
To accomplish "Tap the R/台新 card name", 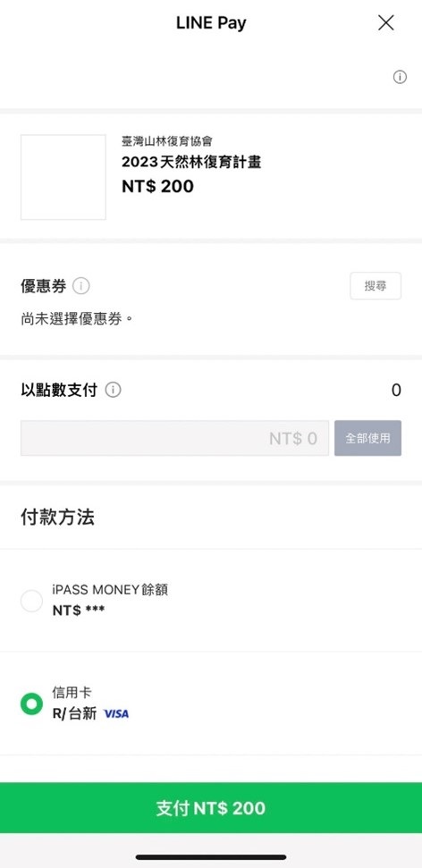I will (75, 713).
